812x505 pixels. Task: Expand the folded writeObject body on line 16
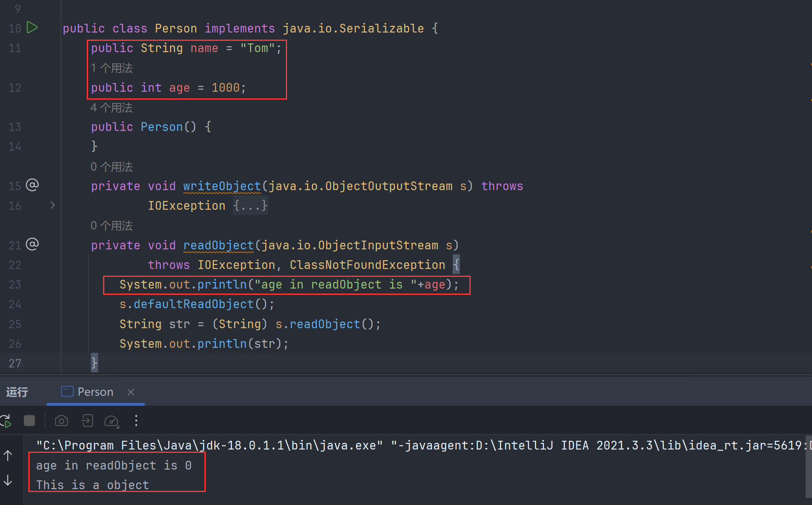pos(53,205)
